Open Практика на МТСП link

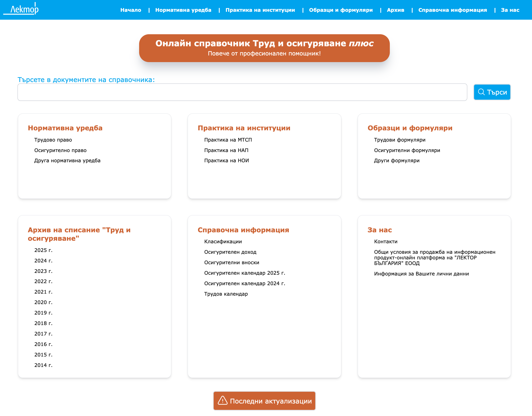point(228,140)
